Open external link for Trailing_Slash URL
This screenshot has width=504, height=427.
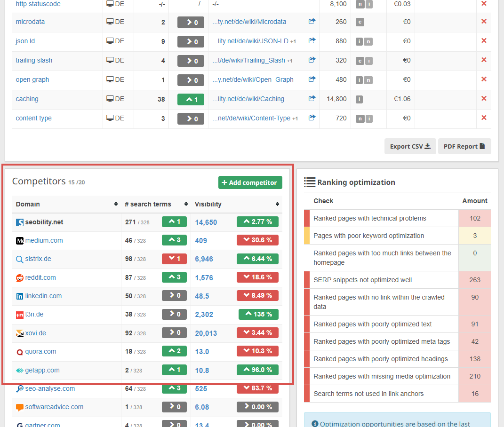coord(312,60)
